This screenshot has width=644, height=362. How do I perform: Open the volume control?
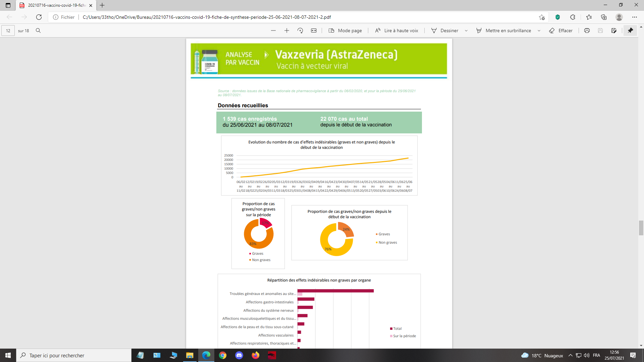(x=586, y=355)
